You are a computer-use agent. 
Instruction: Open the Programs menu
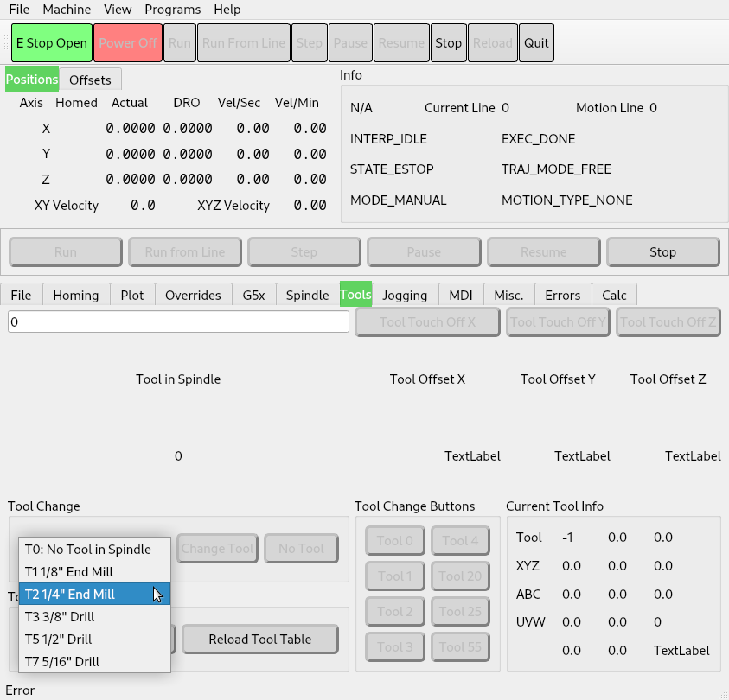click(x=172, y=10)
